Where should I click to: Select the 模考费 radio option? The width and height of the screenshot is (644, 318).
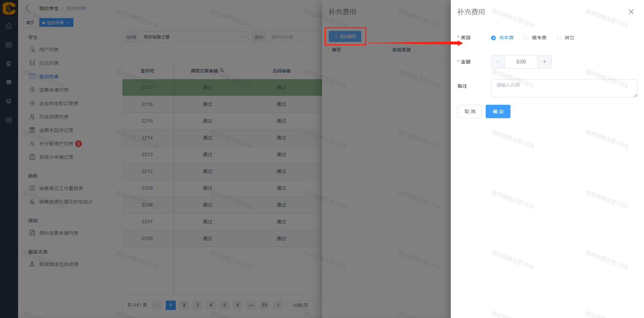pyautogui.click(x=526, y=38)
